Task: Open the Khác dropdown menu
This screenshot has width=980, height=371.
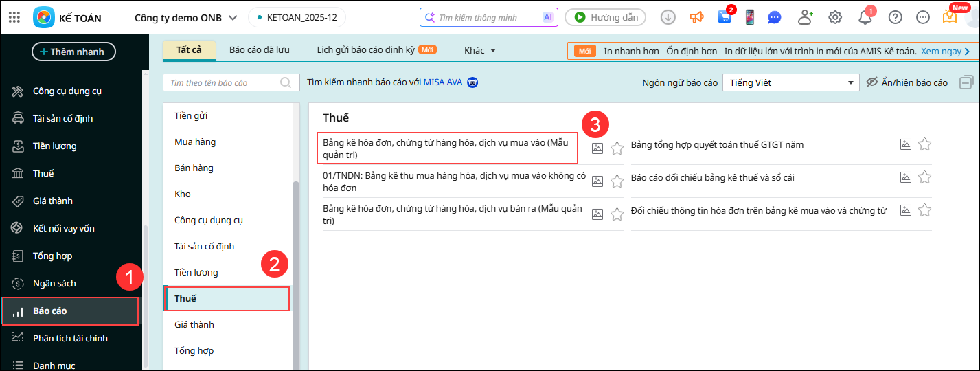Action: 480,50
